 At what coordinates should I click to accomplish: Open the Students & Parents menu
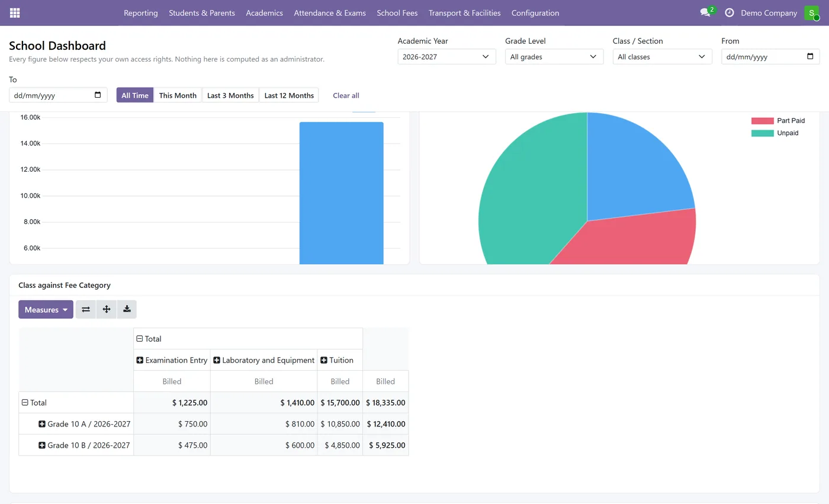click(x=202, y=12)
